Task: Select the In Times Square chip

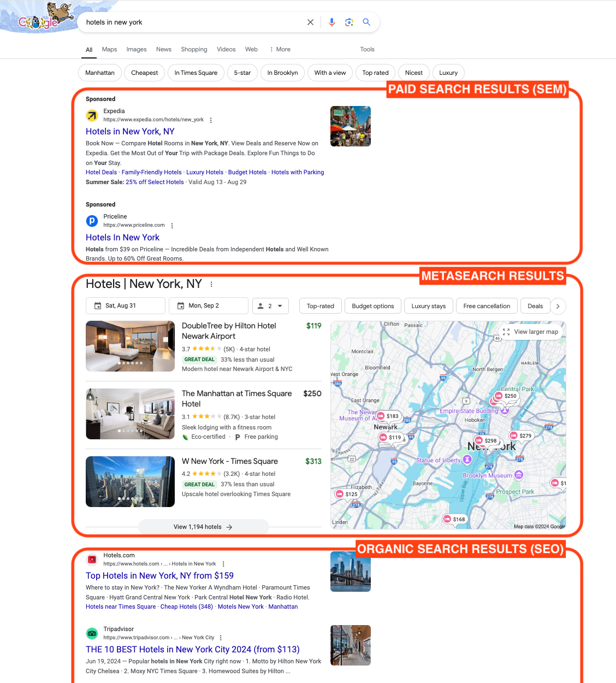Action: (x=196, y=73)
